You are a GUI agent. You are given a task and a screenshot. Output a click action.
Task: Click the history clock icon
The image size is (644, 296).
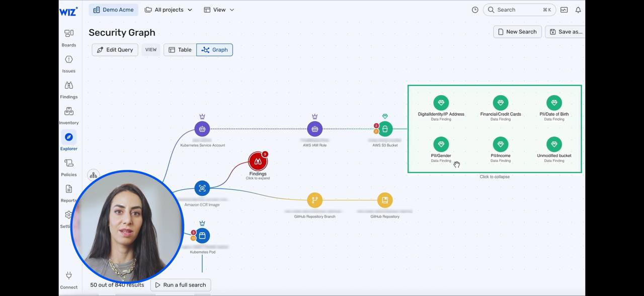point(475,10)
